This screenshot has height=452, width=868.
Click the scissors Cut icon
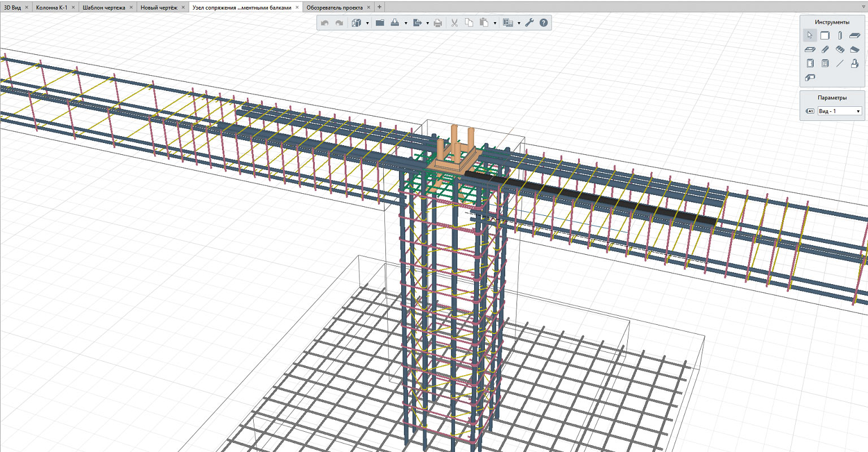pyautogui.click(x=454, y=23)
